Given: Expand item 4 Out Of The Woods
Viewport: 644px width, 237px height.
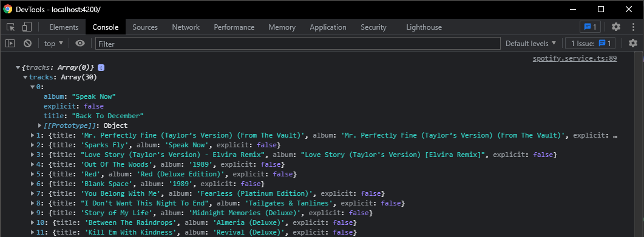Looking at the screenshot, I should (32, 164).
